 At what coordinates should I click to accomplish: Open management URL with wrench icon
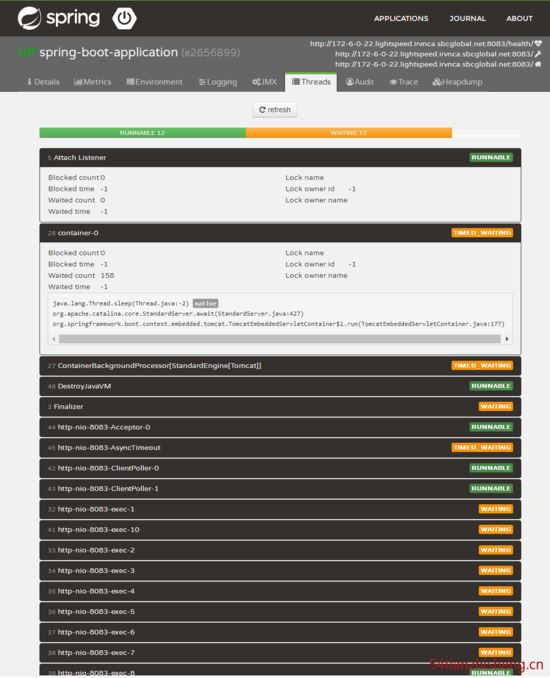(x=438, y=54)
